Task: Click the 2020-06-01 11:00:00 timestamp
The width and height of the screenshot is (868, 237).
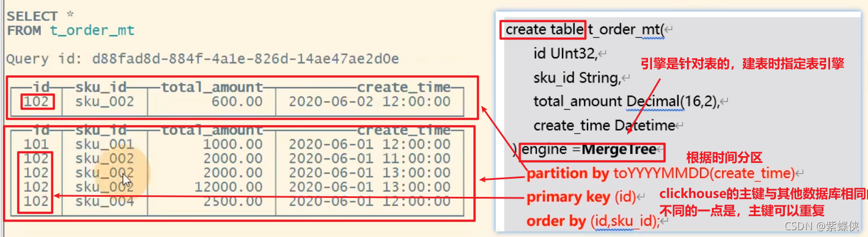Action: pyautogui.click(x=370, y=159)
